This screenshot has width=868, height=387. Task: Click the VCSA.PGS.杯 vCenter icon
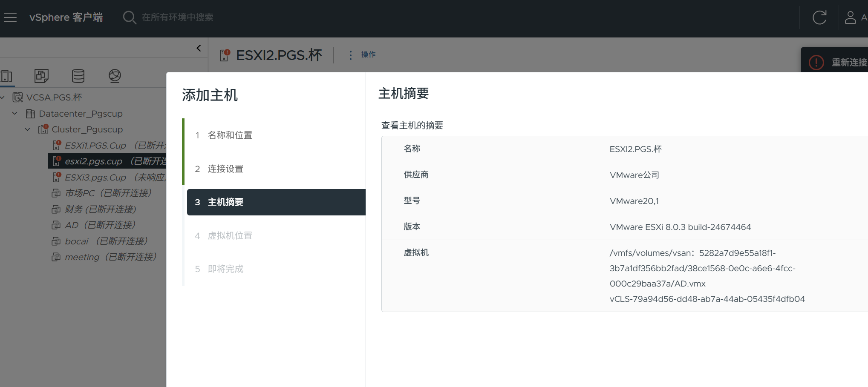point(17,97)
